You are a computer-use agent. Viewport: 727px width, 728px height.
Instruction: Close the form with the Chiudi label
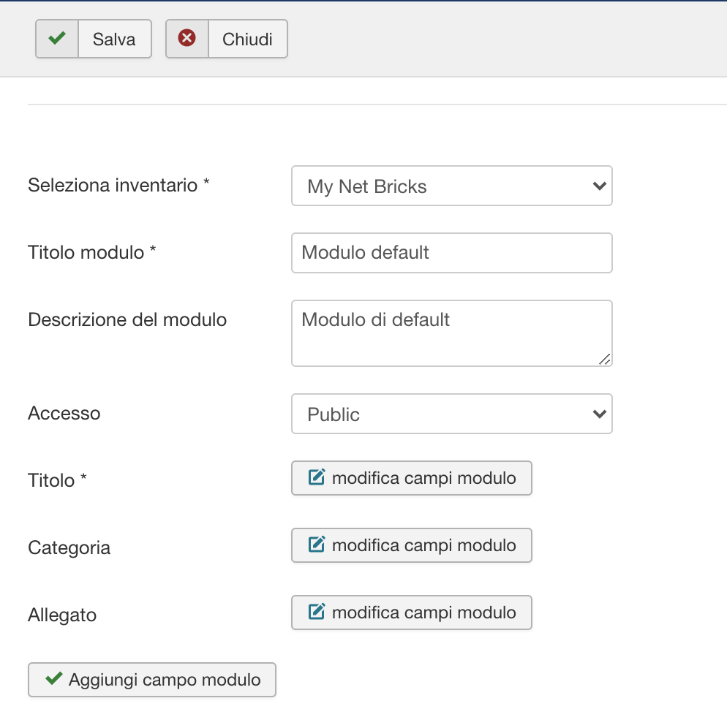pyautogui.click(x=248, y=39)
